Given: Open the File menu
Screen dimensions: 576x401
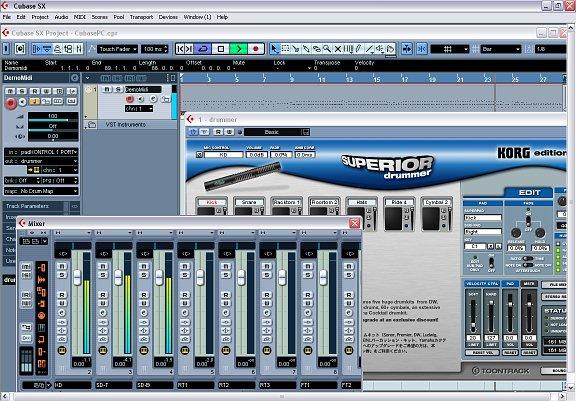Looking at the screenshot, I should [x=7, y=17].
